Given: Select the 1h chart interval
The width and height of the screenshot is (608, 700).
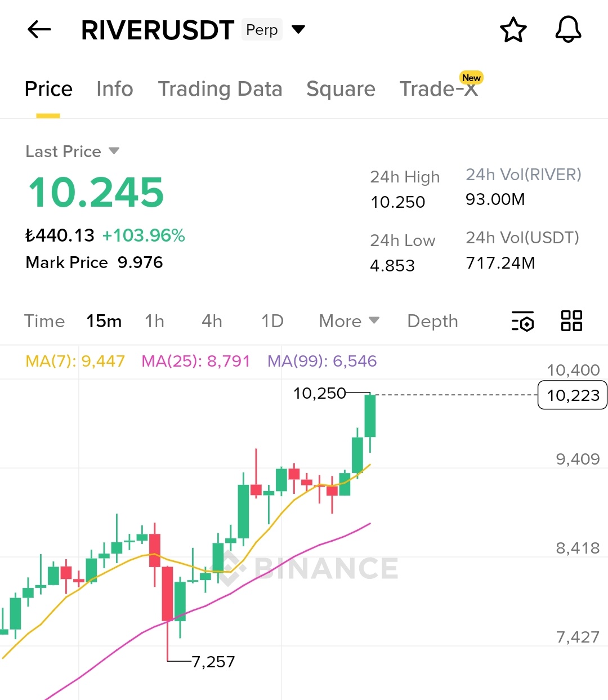Looking at the screenshot, I should 154,321.
